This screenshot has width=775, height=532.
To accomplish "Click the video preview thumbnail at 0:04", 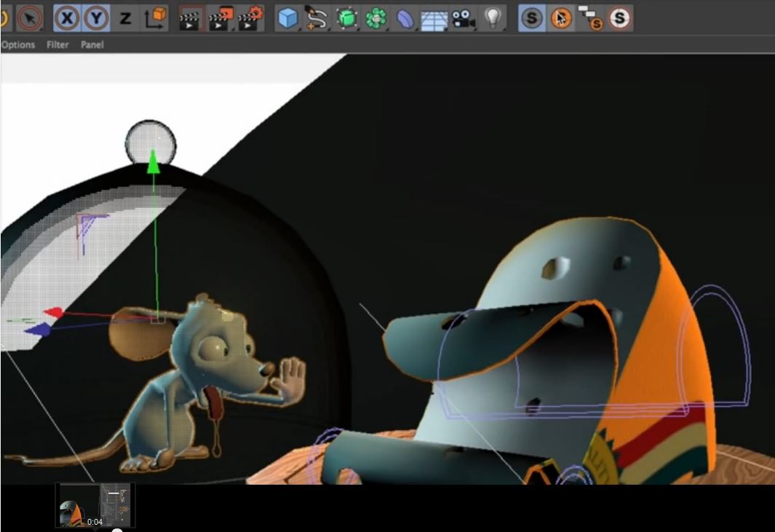I will coord(95,505).
